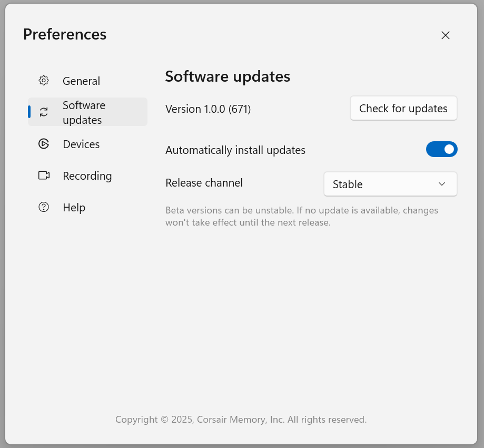
Task: Go to the Devices section
Action: (x=81, y=144)
